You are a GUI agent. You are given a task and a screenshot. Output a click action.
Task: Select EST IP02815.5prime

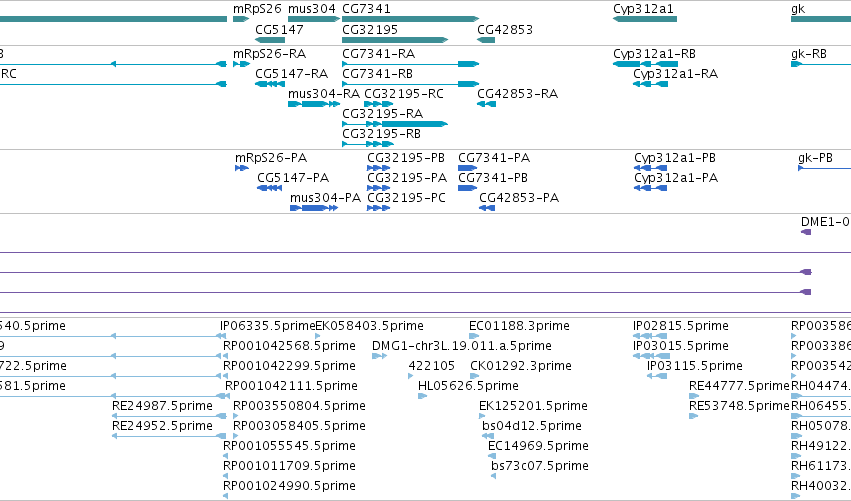(681, 326)
